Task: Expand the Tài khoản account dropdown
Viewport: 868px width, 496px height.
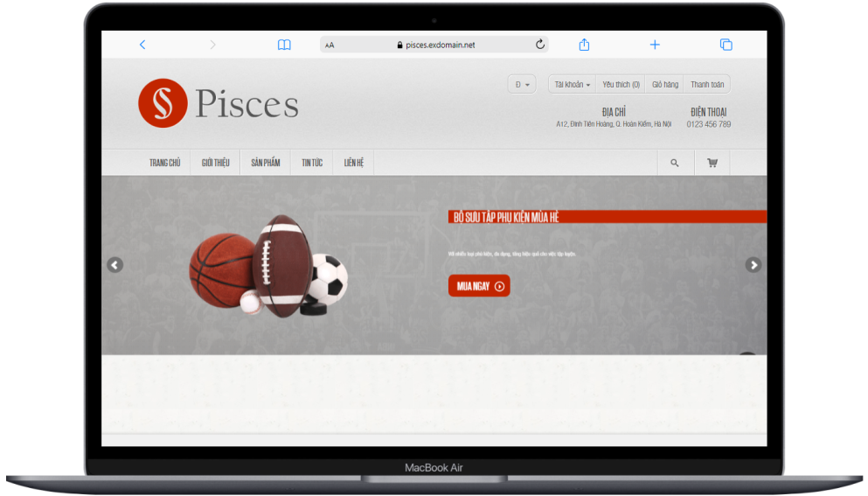Action: (573, 84)
